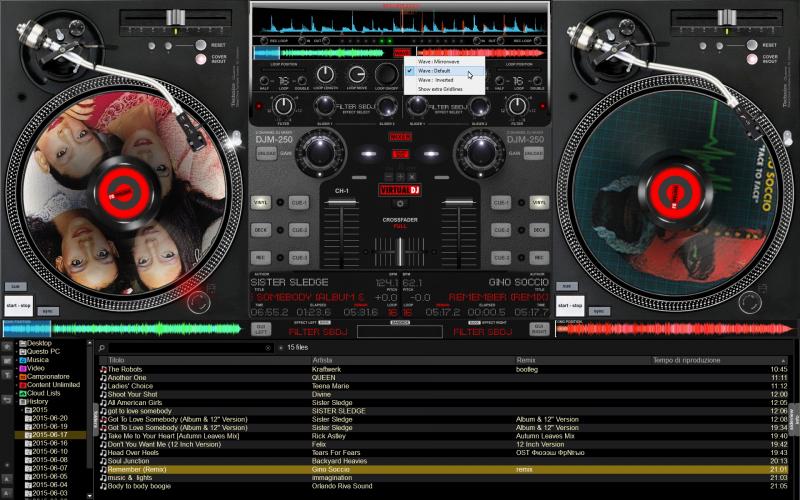The width and height of the screenshot is (800, 500).
Task: Clear the search field with the X icon
Action: pyautogui.click(x=268, y=348)
